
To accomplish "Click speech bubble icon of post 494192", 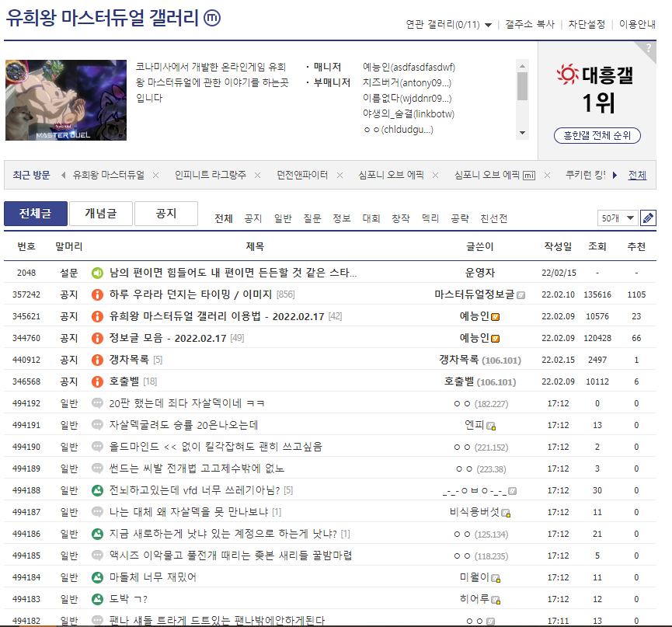I will 97,403.
